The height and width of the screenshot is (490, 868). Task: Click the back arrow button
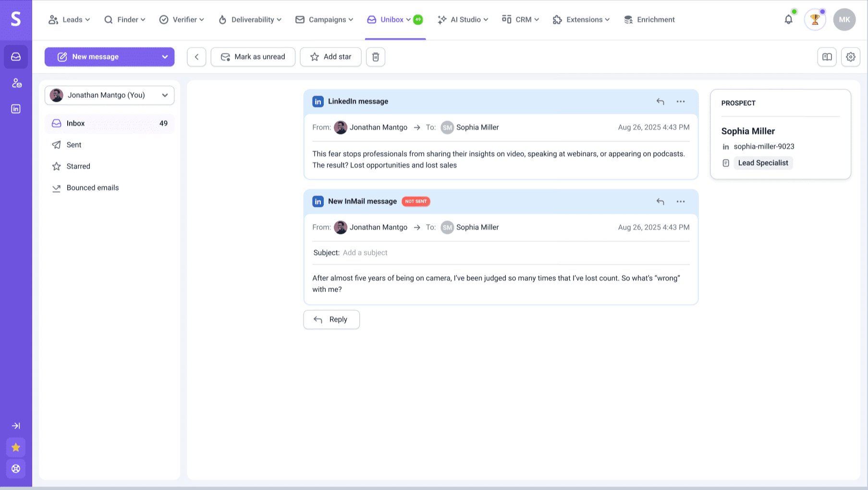(x=196, y=57)
